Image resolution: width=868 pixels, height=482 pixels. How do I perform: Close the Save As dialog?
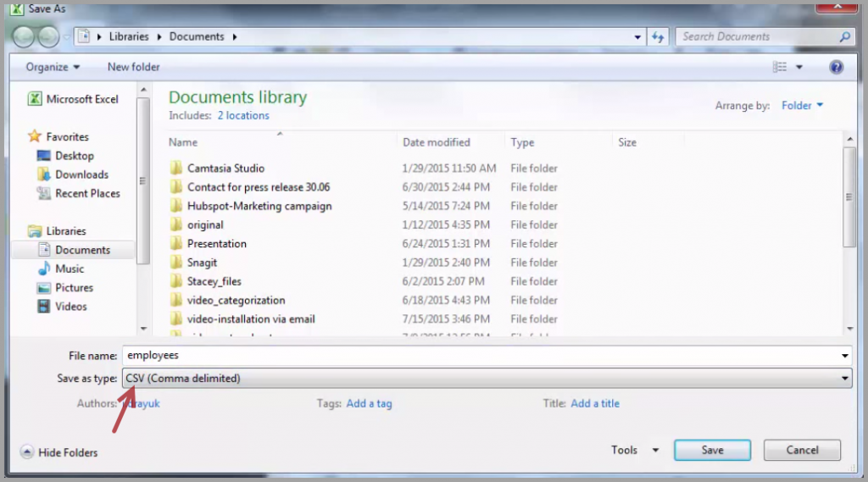click(837, 7)
